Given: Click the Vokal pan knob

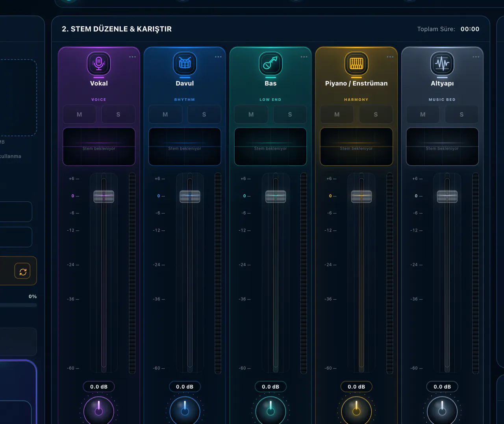Looking at the screenshot, I should 99,411.
